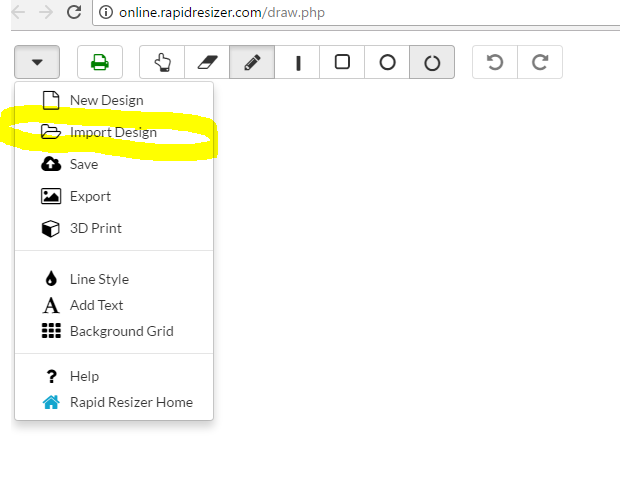
Task: Choose Import Design from menu
Action: coord(114,132)
